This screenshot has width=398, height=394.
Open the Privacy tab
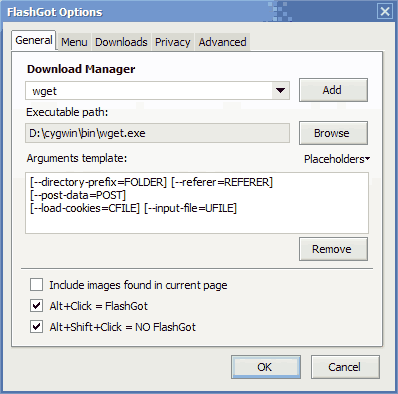pos(172,42)
